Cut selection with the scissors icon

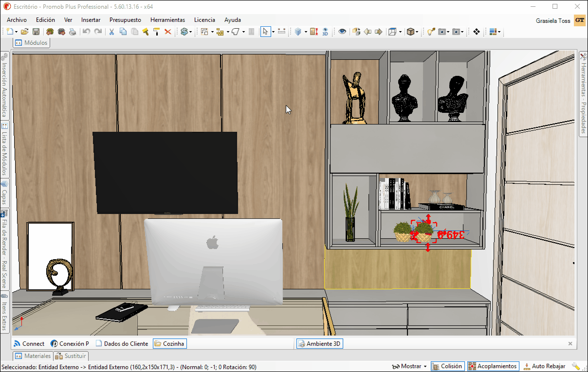click(x=111, y=32)
